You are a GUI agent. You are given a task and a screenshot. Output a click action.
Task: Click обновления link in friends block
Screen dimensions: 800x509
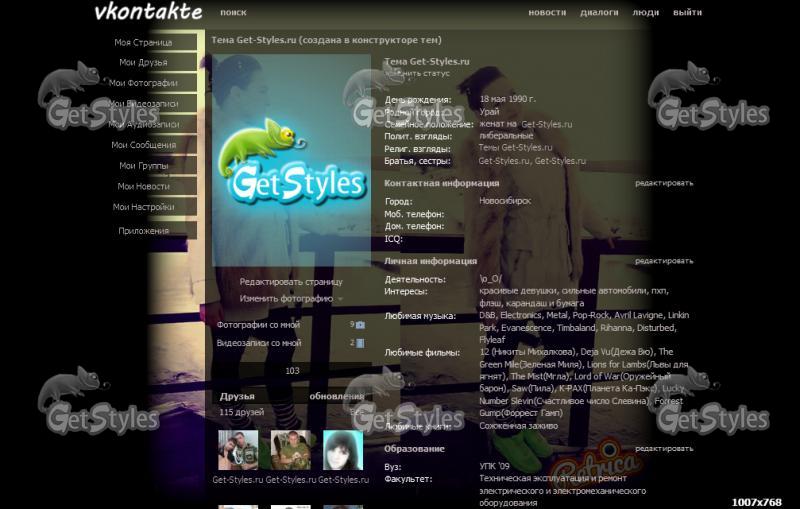point(337,396)
